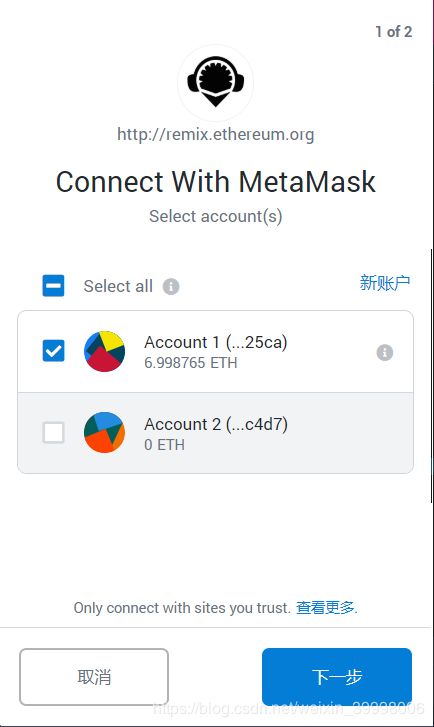Image resolution: width=434 pixels, height=727 pixels.
Task: Click the 6.998765 ETH balance text
Action: point(191,363)
